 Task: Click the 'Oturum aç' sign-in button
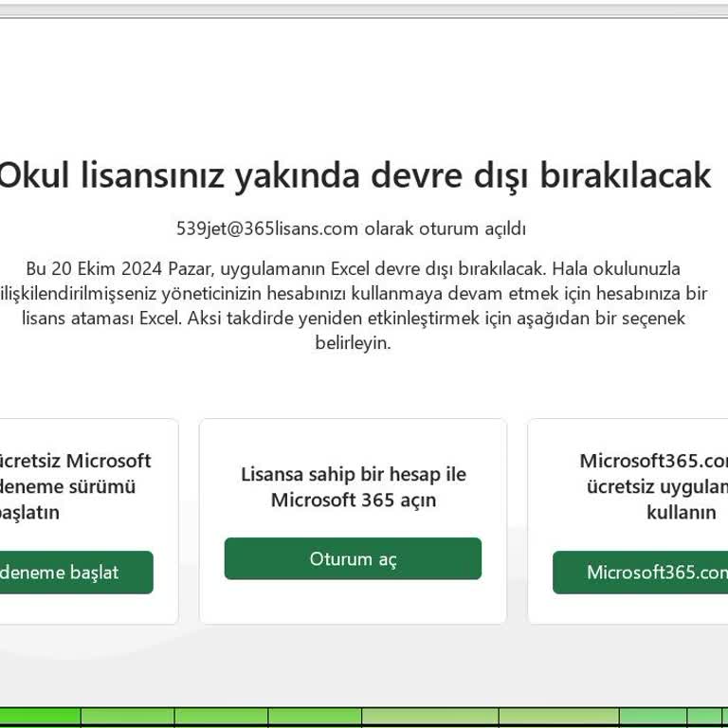[x=353, y=558]
